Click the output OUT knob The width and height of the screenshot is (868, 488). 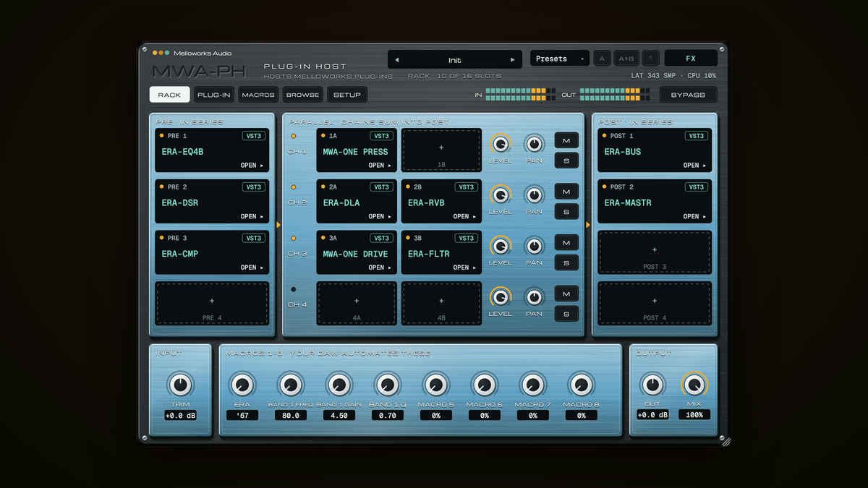pos(652,385)
